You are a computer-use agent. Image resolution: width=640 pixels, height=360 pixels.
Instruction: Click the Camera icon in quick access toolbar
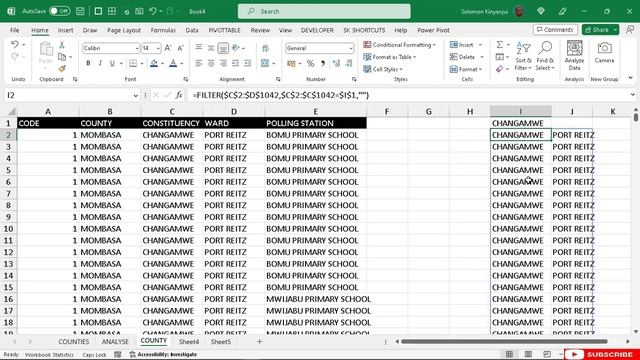click(x=139, y=11)
